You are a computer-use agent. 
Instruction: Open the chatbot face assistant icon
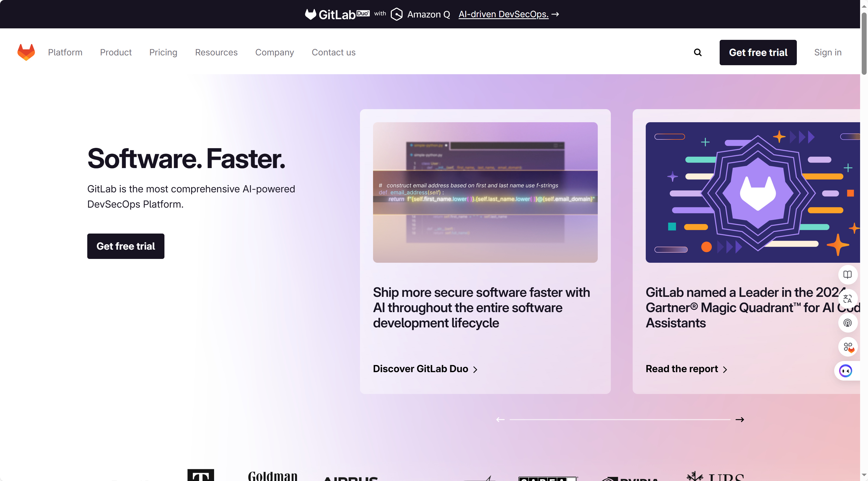point(845,371)
